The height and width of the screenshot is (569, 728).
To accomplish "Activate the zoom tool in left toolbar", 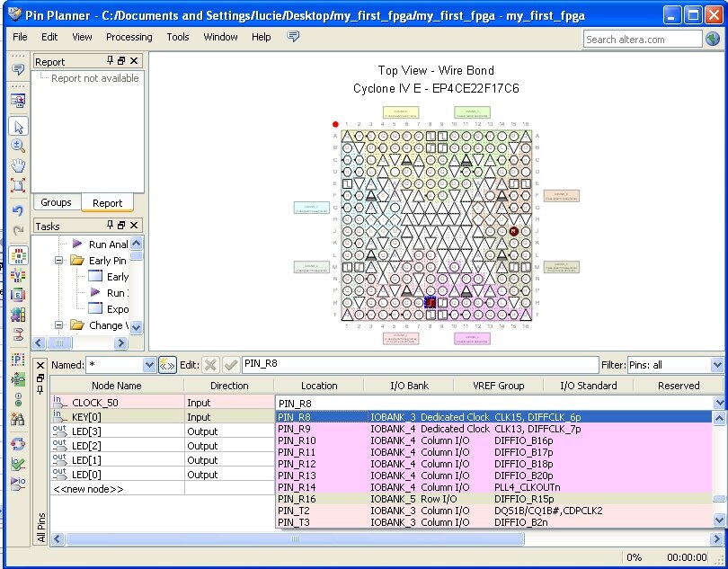I will pos(18,146).
